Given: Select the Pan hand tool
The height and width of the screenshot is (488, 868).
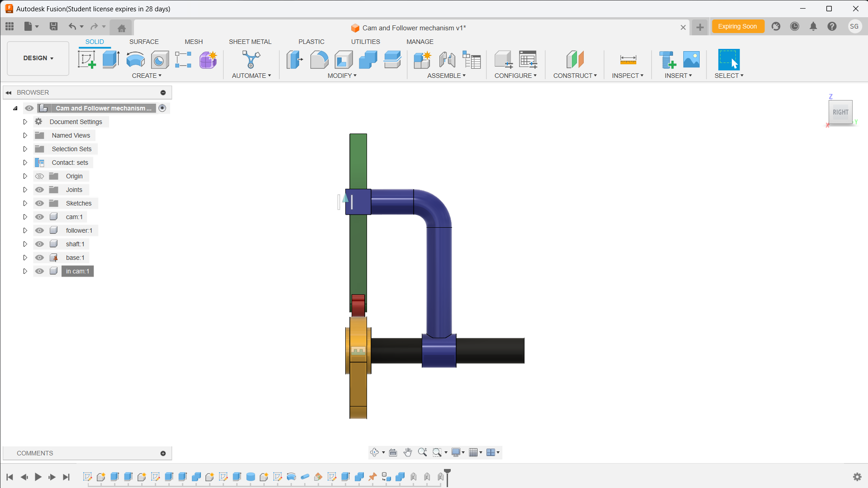Looking at the screenshot, I should [x=408, y=452].
